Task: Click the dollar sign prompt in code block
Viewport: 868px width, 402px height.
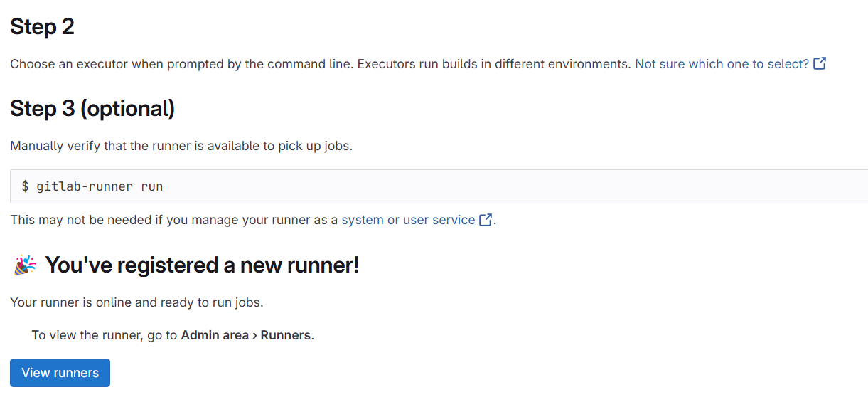Action: tap(25, 186)
